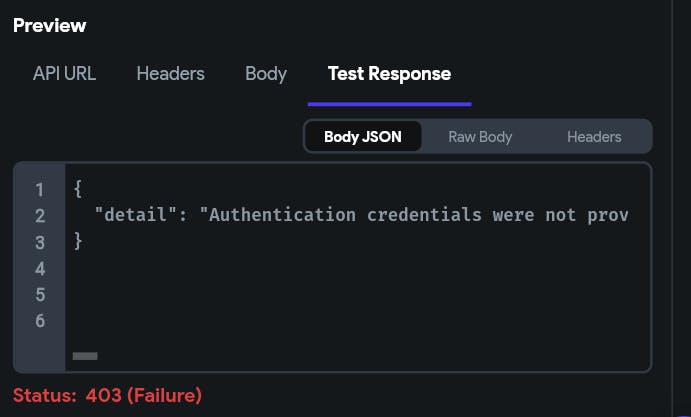Click the Status 403 (Failure) message
This screenshot has height=417, width=691.
coord(107,395)
